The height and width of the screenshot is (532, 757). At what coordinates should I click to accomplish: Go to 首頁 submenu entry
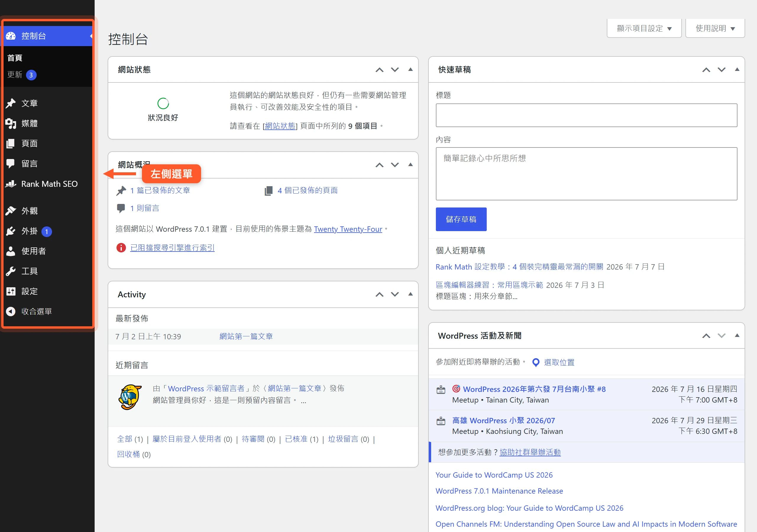coord(15,58)
